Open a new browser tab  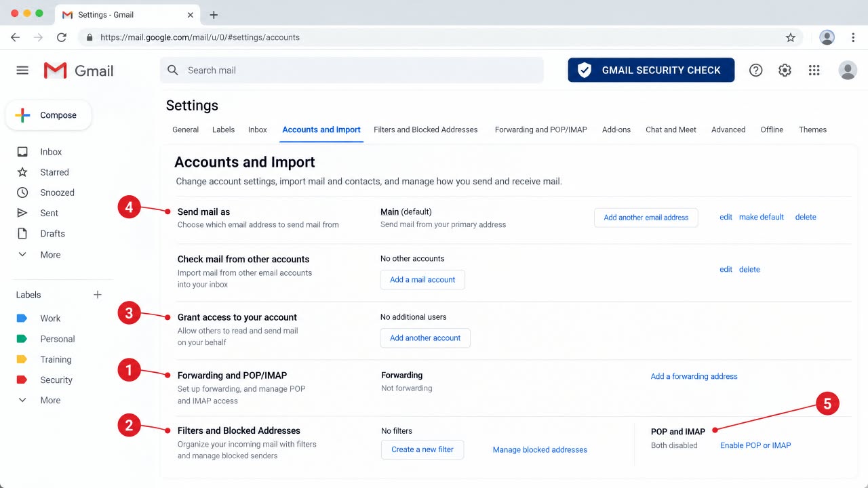pyautogui.click(x=214, y=15)
